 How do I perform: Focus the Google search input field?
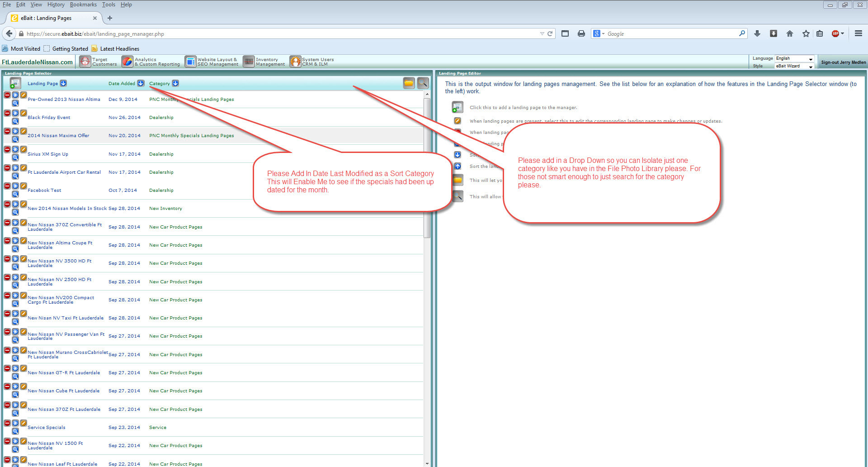(x=672, y=33)
